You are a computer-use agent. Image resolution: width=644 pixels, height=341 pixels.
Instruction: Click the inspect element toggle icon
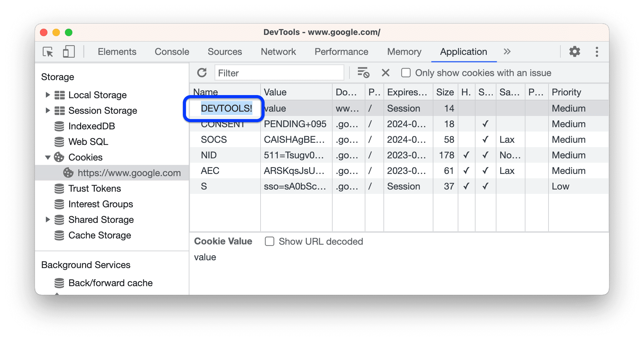coord(48,51)
